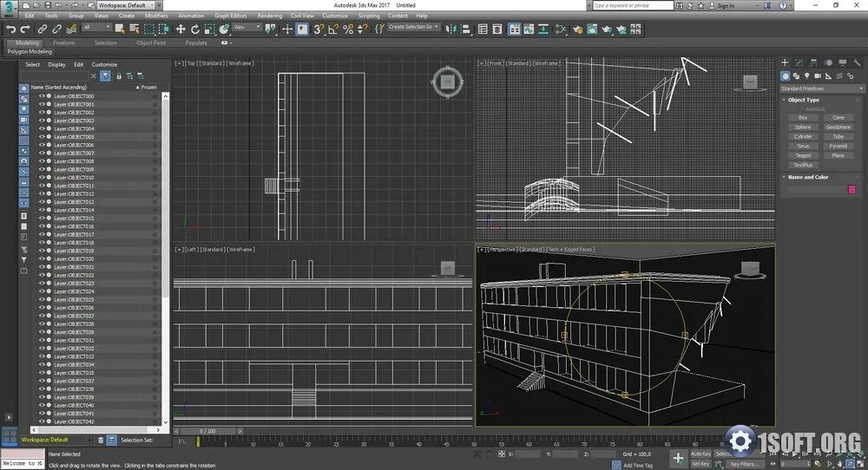Viewport: 868px width, 470px height.
Task: Click the Cameras category icon
Action: pos(818,75)
